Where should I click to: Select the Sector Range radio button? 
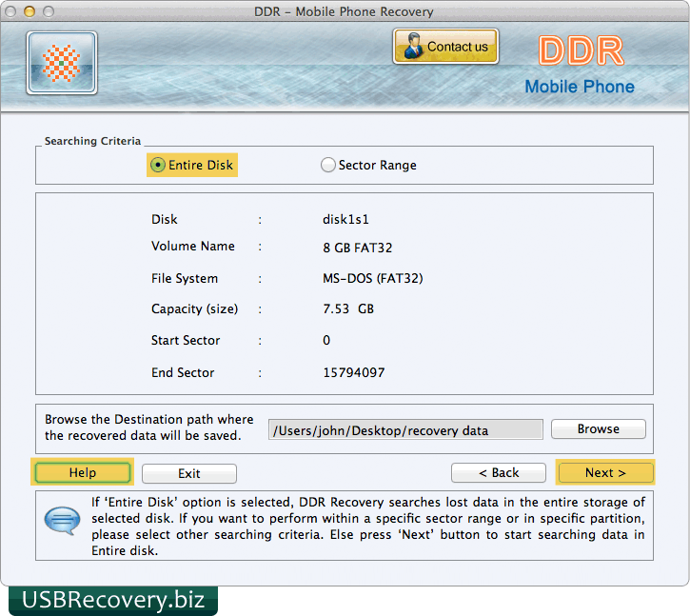click(327, 165)
